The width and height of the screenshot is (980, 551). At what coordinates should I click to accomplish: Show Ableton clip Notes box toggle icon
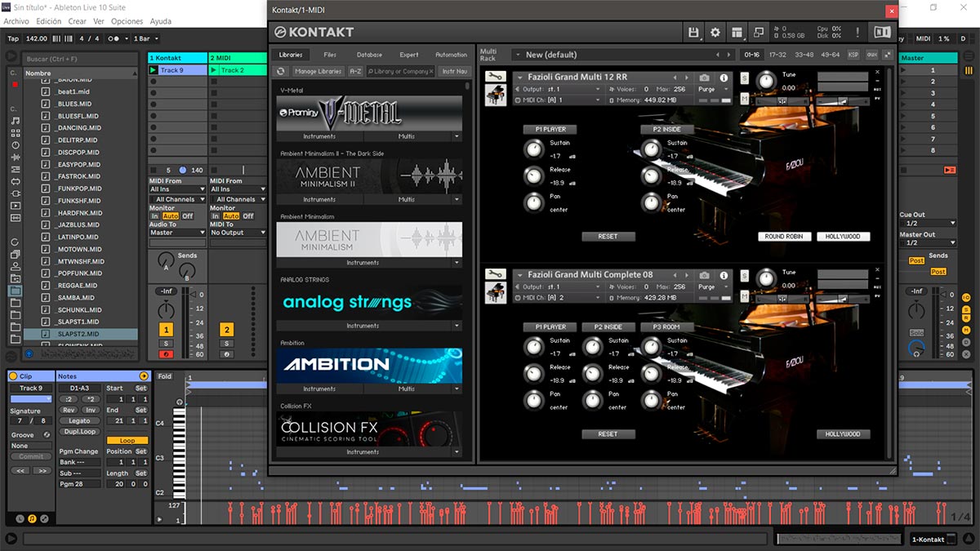click(x=32, y=518)
